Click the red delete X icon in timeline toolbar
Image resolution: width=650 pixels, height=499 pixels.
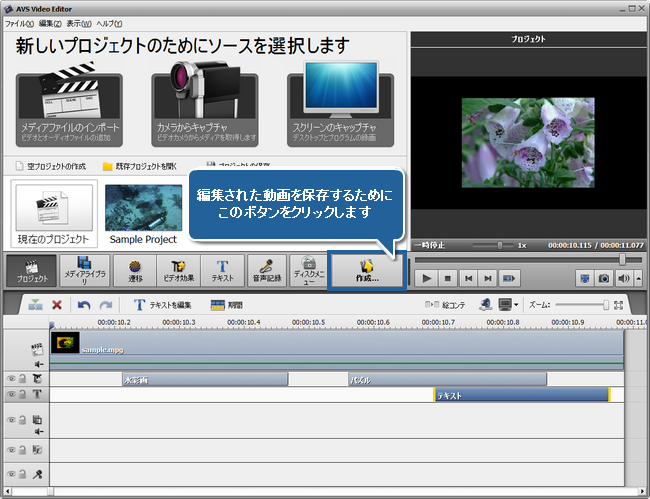pyautogui.click(x=57, y=304)
